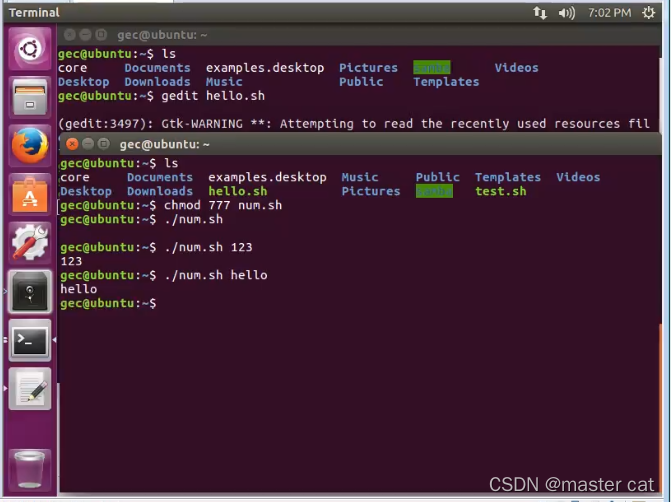Select the Terminal icon in the dock
Image resolution: width=671 pixels, height=502 pixels.
point(30,340)
